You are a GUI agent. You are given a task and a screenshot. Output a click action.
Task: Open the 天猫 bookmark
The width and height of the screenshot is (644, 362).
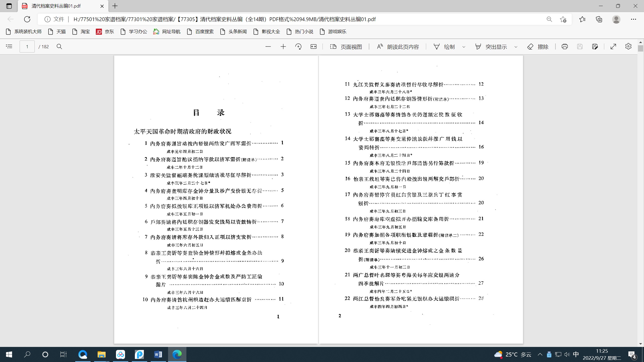[x=57, y=31]
